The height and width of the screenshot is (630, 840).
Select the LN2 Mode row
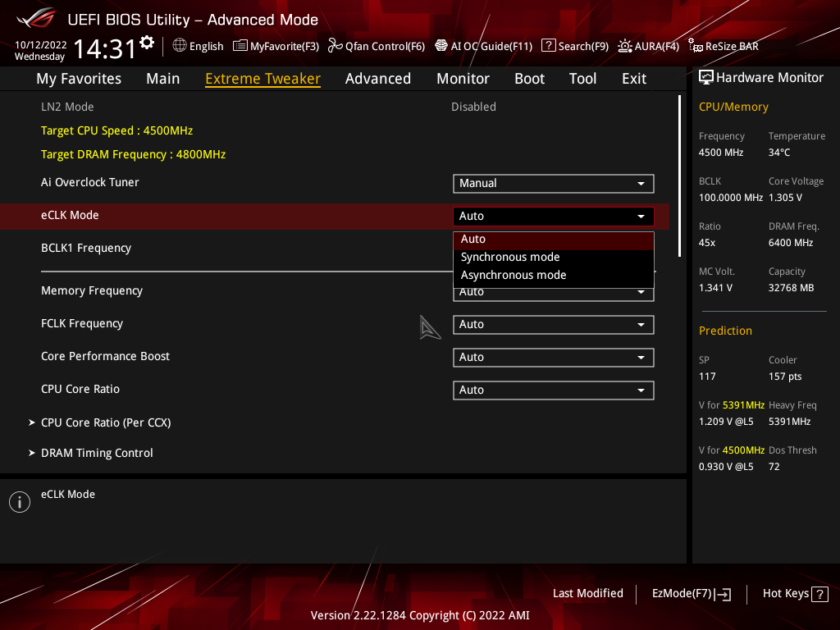point(335,107)
